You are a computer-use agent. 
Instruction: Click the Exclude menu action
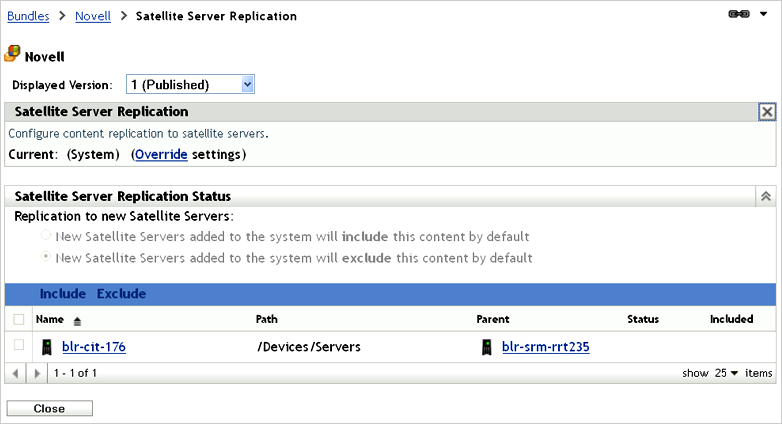click(121, 294)
